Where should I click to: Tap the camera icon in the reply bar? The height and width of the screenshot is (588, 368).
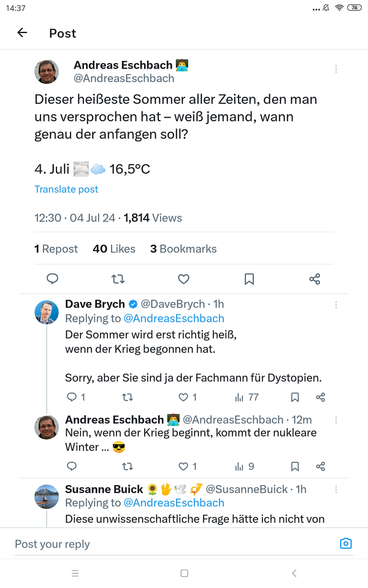tap(346, 543)
